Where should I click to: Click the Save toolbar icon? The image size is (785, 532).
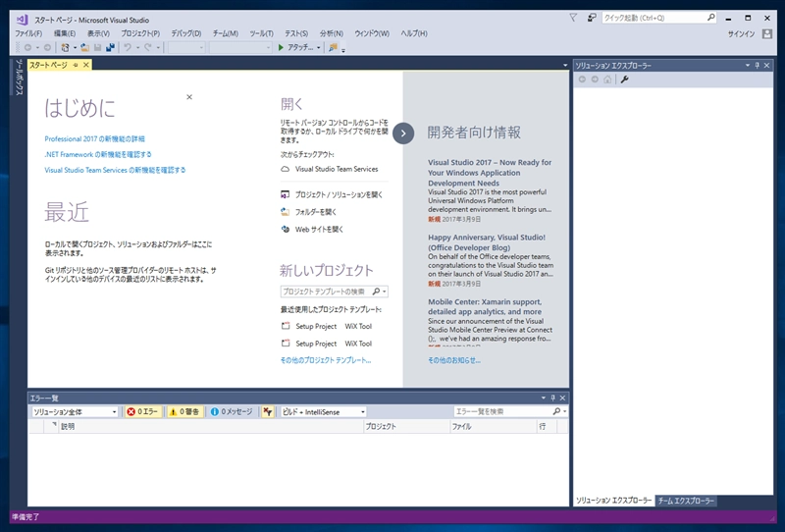tap(97, 47)
